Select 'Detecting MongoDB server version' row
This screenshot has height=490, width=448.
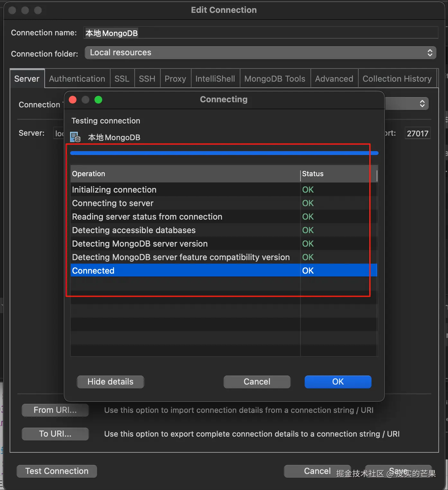point(224,244)
